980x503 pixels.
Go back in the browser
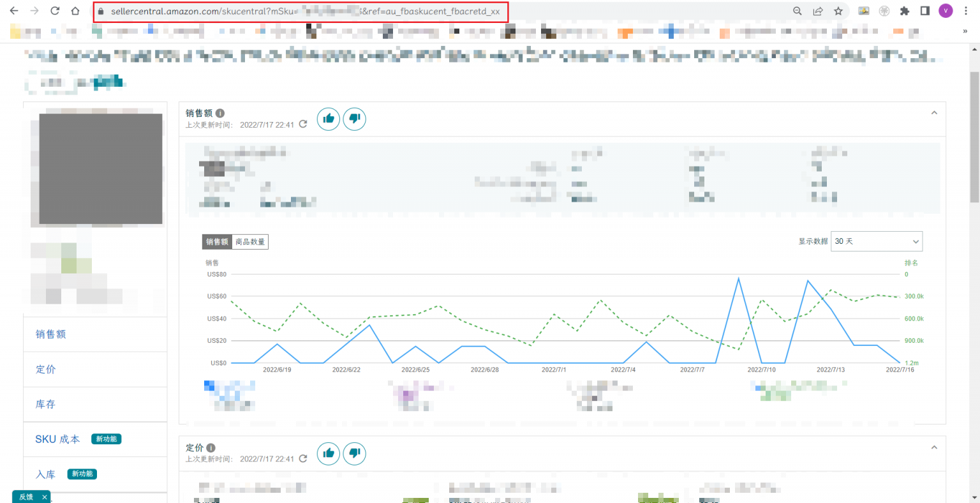(14, 11)
